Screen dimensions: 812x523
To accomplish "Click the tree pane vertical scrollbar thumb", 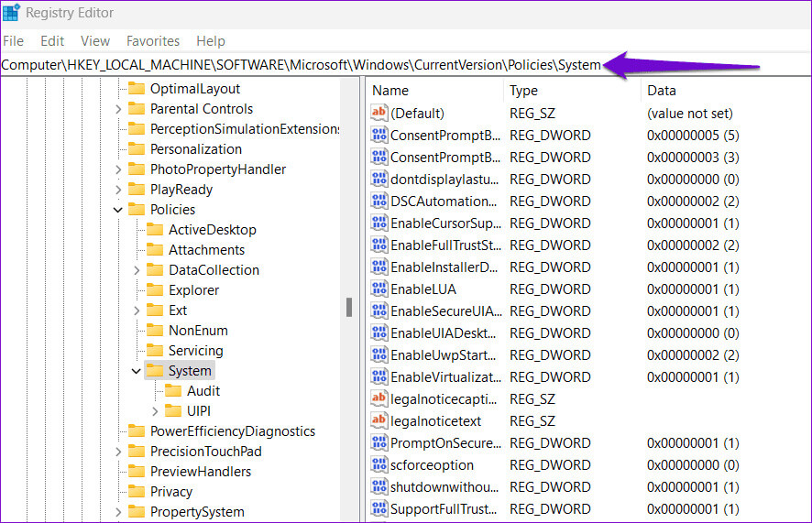I will (x=349, y=307).
